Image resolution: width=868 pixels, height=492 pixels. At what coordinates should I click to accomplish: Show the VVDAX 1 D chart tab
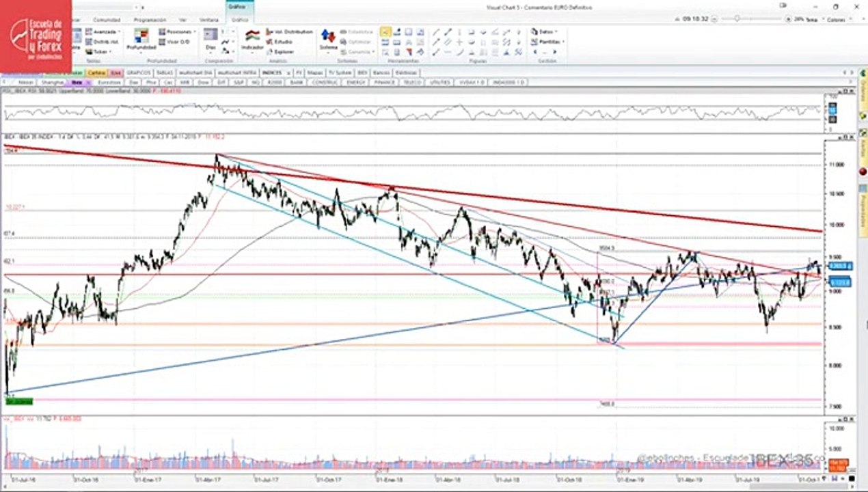tap(470, 82)
